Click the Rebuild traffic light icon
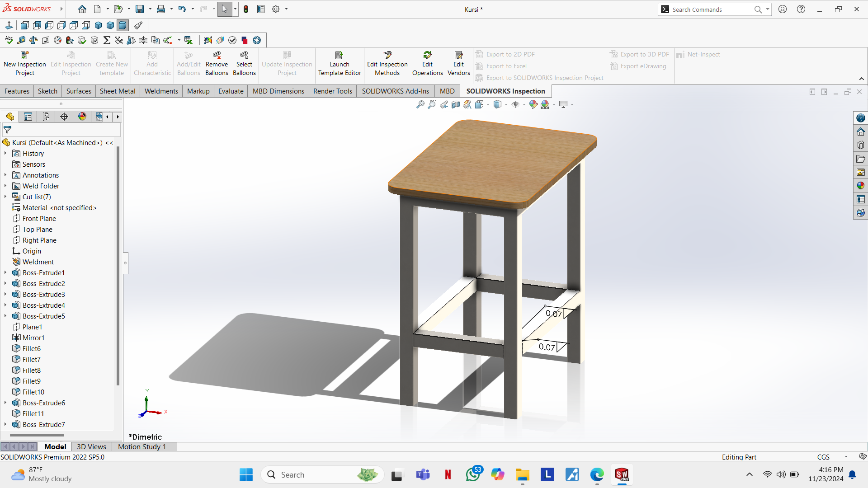 pos(246,9)
